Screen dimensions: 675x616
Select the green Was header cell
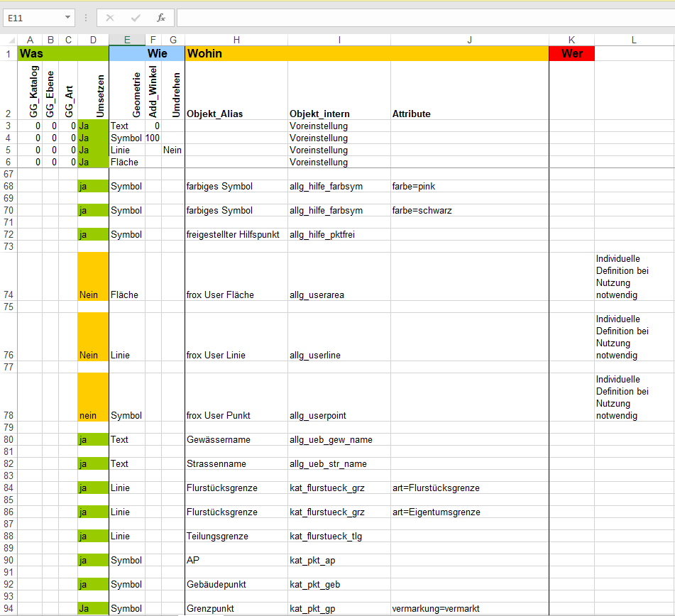(62, 53)
